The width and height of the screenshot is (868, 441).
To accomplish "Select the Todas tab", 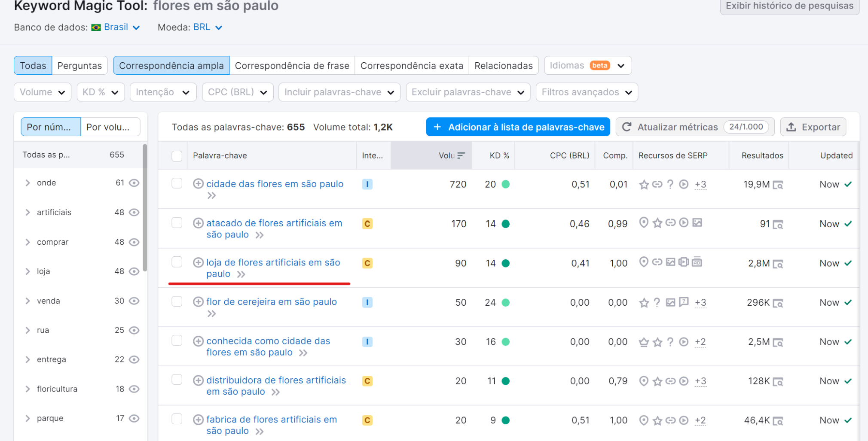I will click(33, 66).
